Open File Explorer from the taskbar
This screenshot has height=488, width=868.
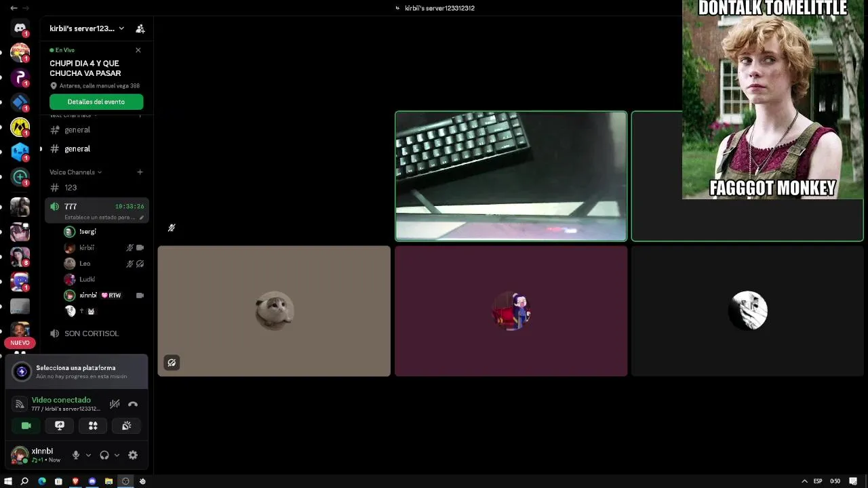click(108, 481)
